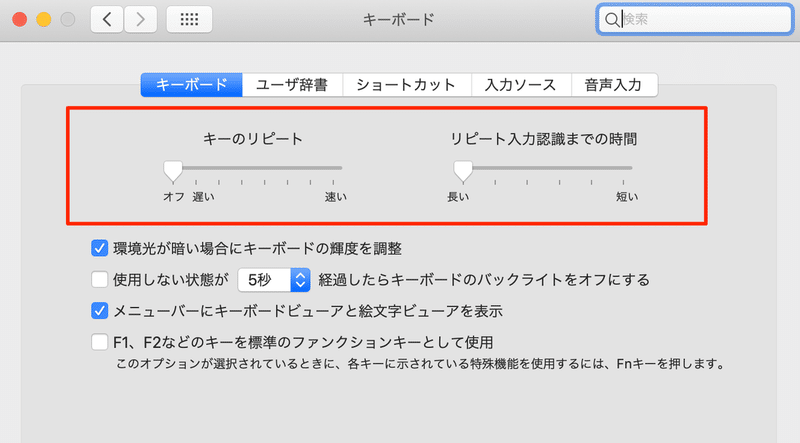Uncheck 環境光が暗い場合にキーボードの輝度を調整
Viewport: 800px width, 443px height.
tap(99, 249)
